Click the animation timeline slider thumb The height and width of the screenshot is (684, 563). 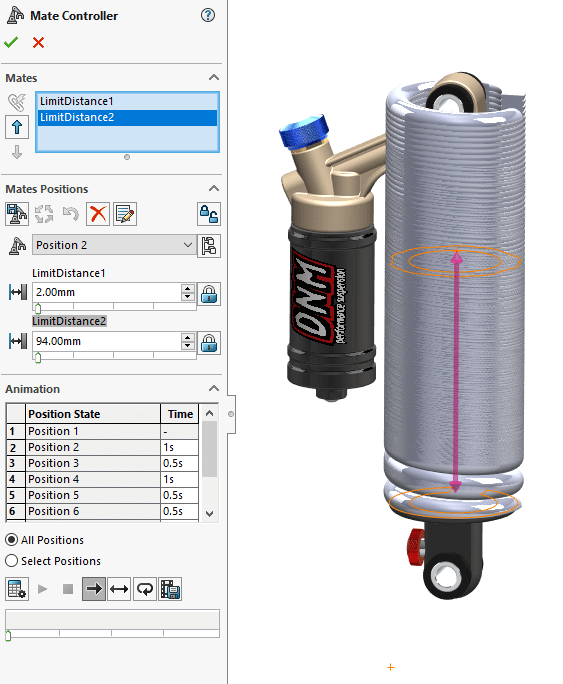[8, 636]
